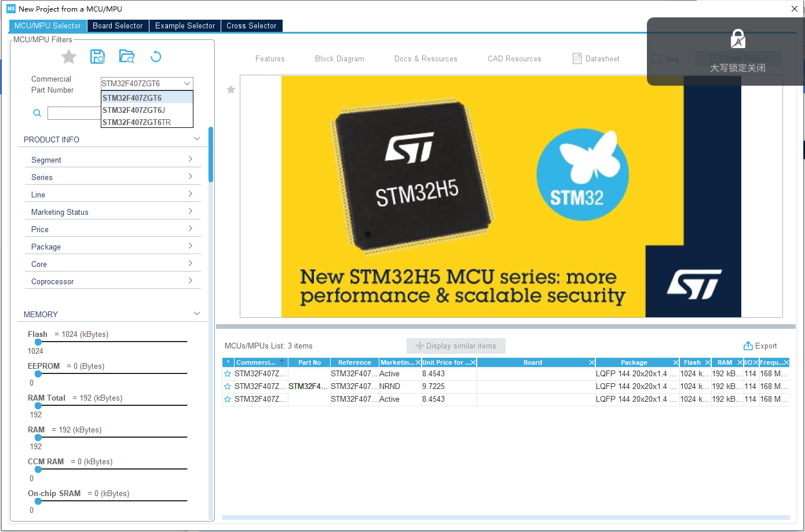
Task: Close the New Project dialog window
Action: click(x=795, y=9)
